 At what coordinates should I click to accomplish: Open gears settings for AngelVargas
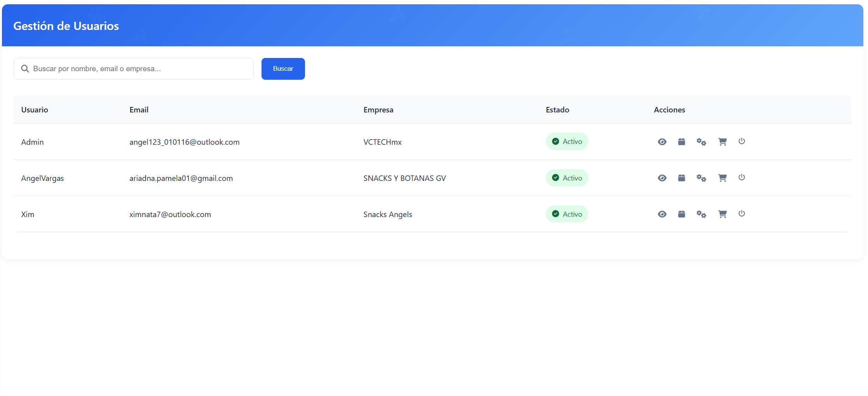(701, 178)
